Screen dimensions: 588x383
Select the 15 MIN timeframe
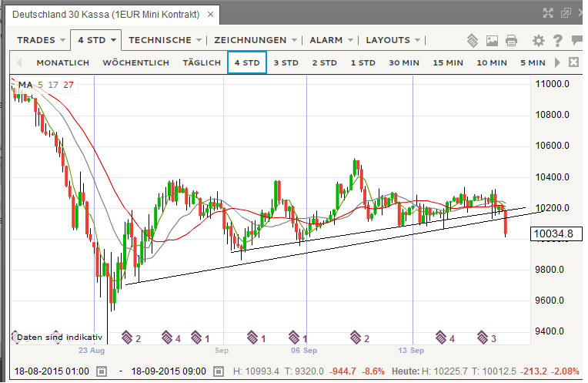pos(449,62)
